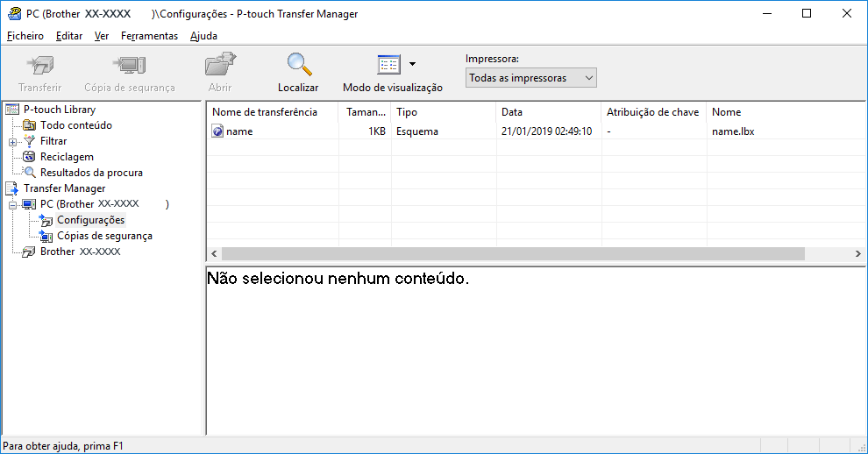Close the P-touch Transfer Manager window

(846, 14)
